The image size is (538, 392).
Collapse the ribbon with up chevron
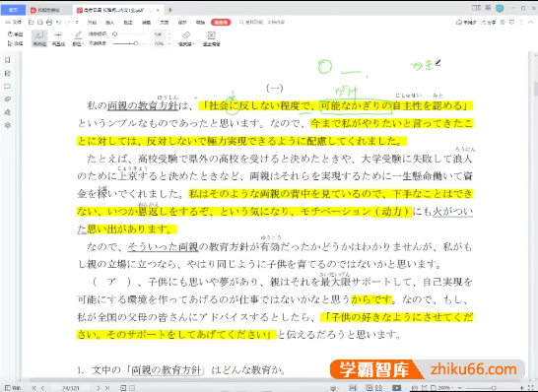tap(530, 23)
